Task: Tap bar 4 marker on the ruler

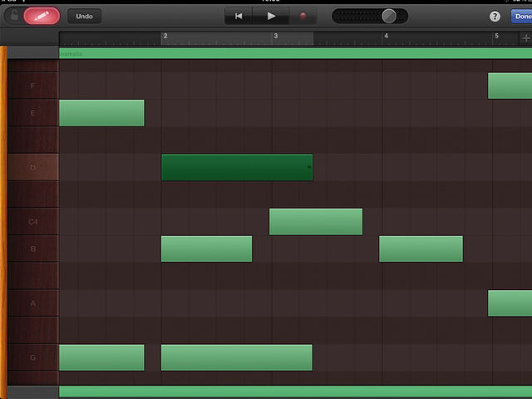Action: click(386, 36)
